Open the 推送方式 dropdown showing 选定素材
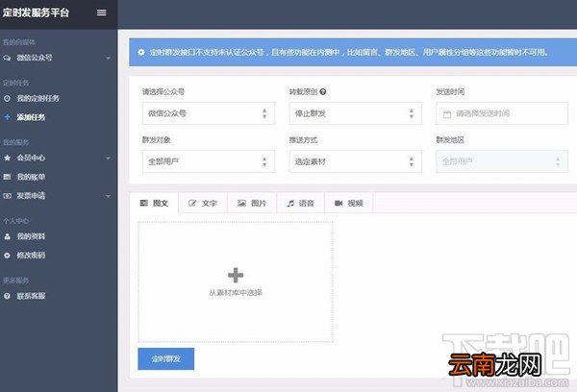Viewport: 577px width, 392px height. [x=355, y=161]
